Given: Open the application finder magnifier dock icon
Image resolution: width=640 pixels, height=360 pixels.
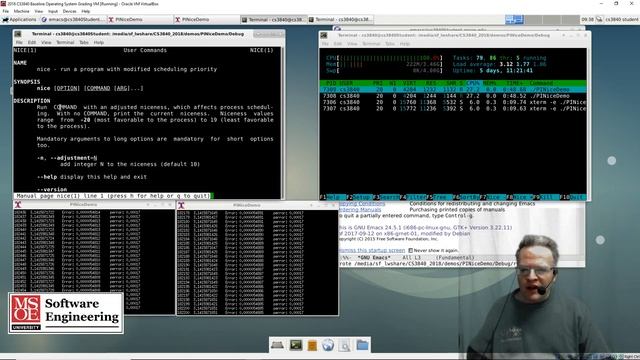Looking at the screenshot, I should click(x=344, y=345).
